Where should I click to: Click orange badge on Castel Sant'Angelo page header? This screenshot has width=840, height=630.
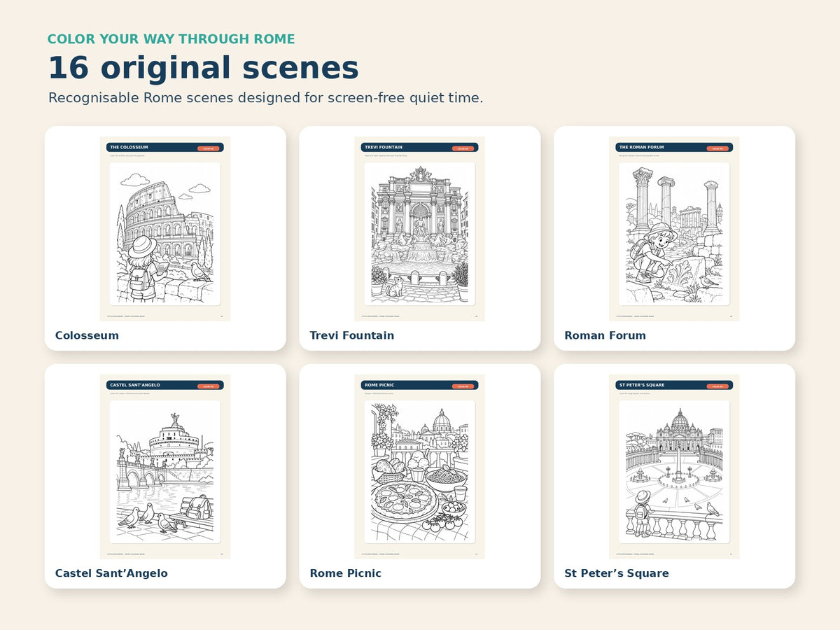pyautogui.click(x=209, y=386)
